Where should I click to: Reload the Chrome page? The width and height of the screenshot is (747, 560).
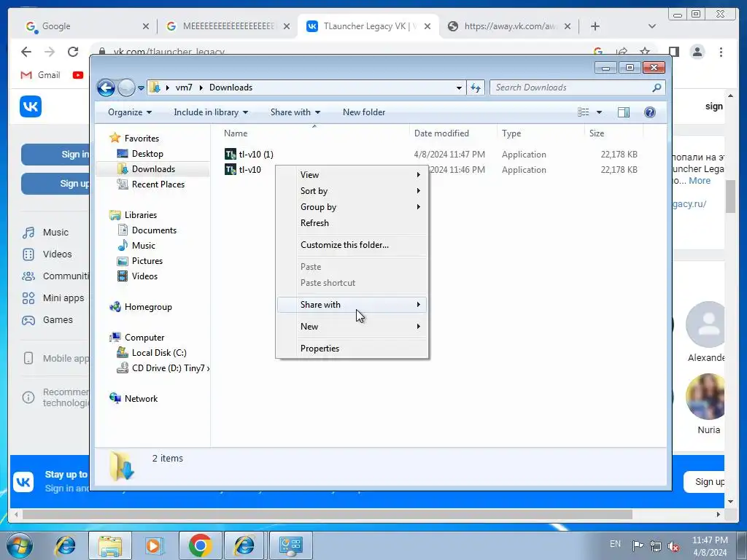pyautogui.click(x=73, y=52)
